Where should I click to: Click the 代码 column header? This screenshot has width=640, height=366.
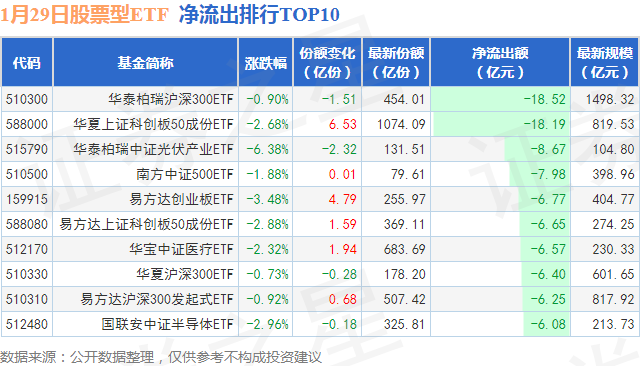tap(27, 62)
